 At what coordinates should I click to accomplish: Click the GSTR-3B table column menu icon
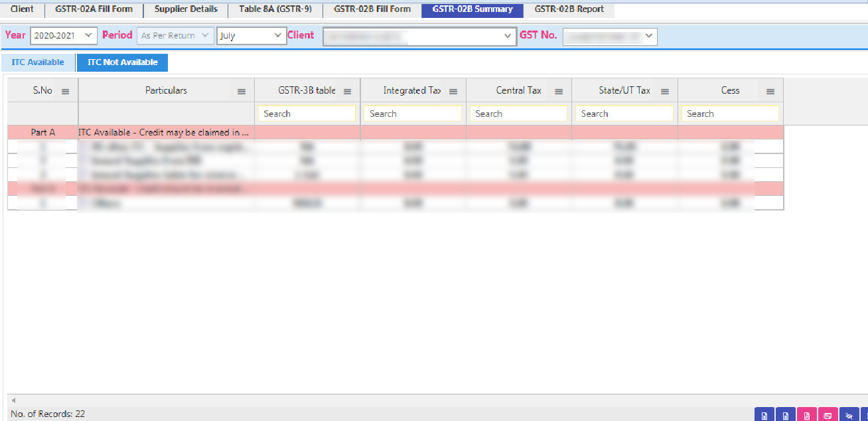point(347,92)
